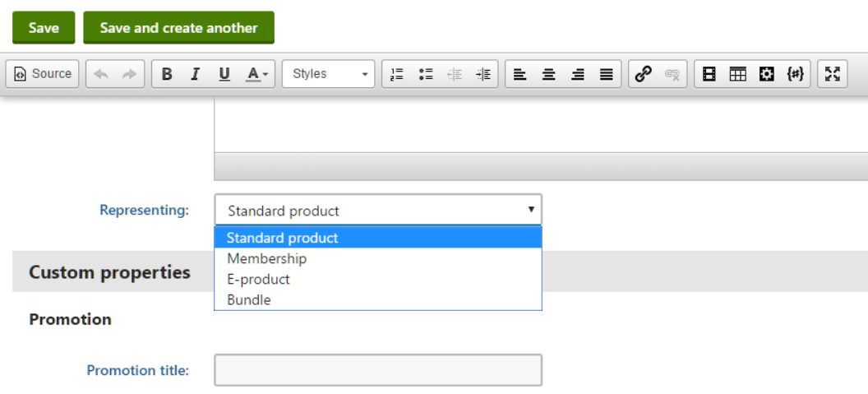
Task: Toggle bold text formatting
Action: (167, 74)
